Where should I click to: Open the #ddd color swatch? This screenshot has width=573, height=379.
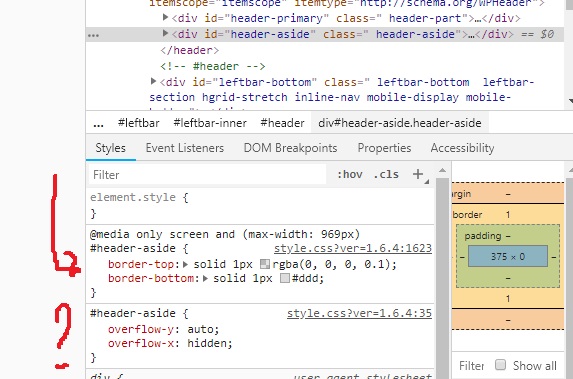(284, 278)
